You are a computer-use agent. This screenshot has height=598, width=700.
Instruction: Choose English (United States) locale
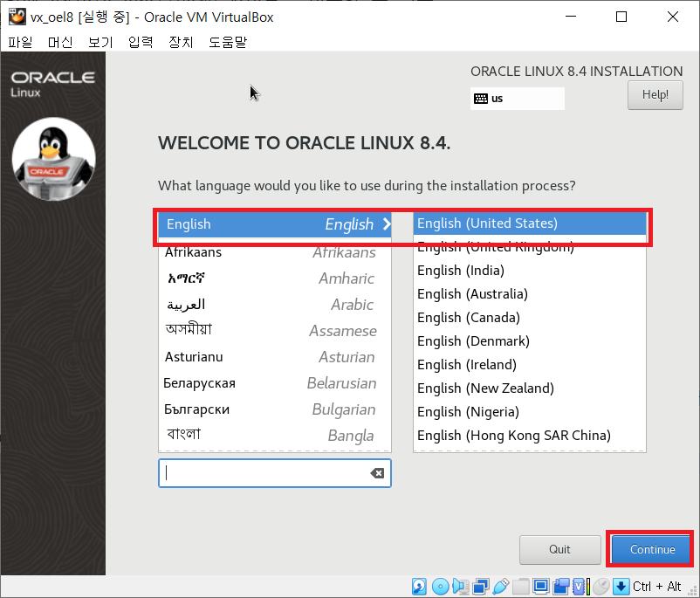tap(530, 223)
